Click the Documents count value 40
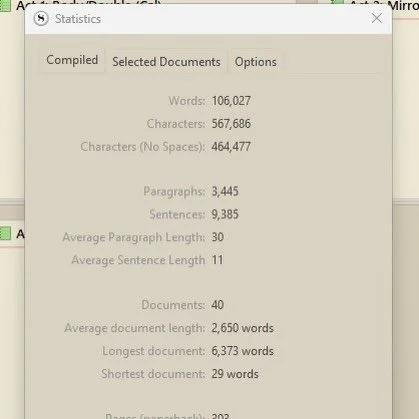419x419 pixels. (218, 305)
